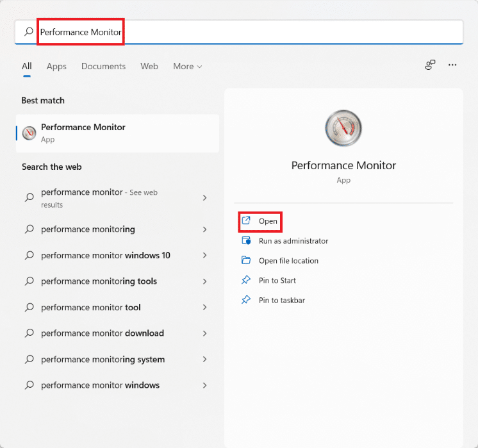Open the three-dots more options icon

click(x=452, y=65)
